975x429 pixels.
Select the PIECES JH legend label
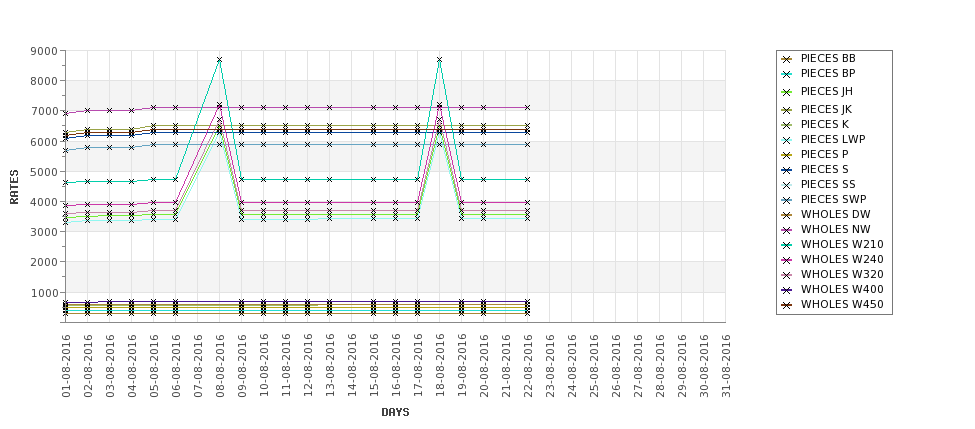coord(826,91)
